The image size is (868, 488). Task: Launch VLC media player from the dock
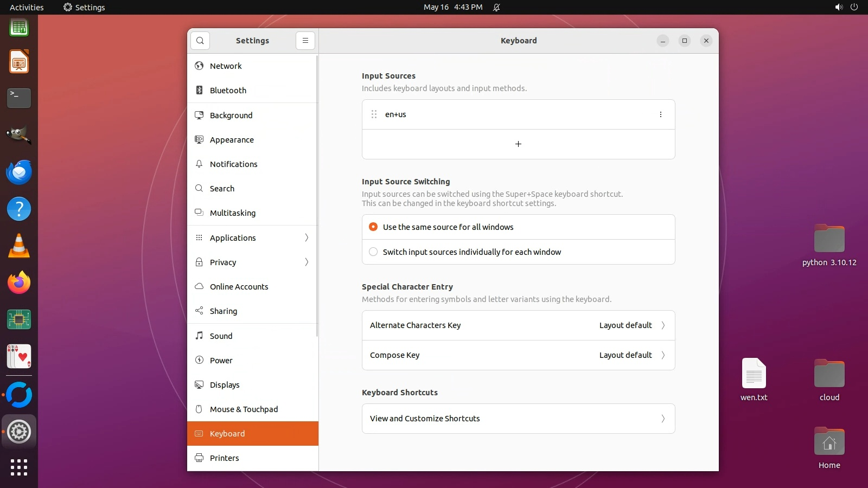(x=19, y=246)
